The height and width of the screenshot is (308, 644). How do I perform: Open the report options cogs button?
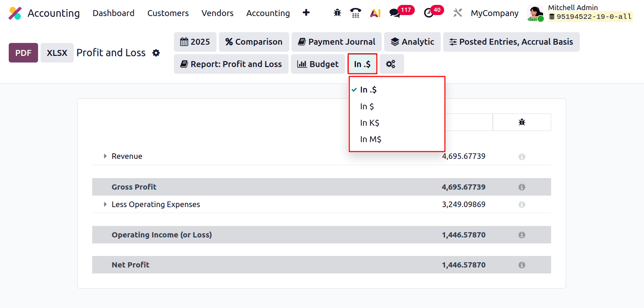(x=391, y=64)
